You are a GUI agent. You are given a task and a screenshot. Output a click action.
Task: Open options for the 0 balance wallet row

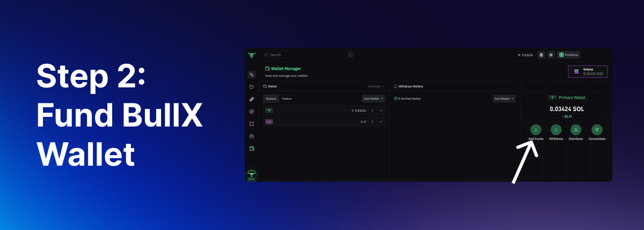tap(372, 122)
